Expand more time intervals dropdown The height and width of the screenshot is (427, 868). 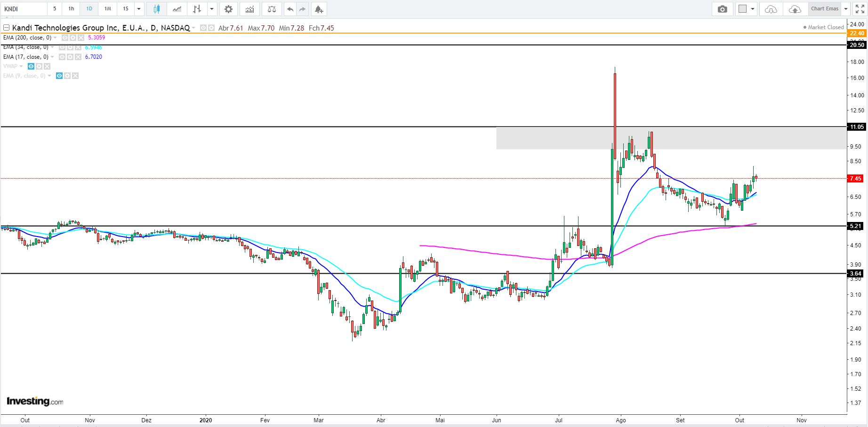click(x=139, y=9)
